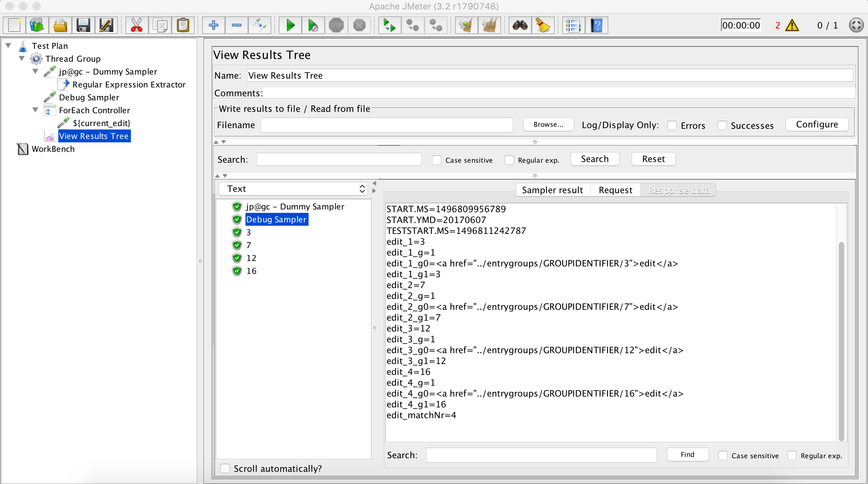This screenshot has width=868, height=484.
Task: Switch to the Sampler result tab
Action: point(552,190)
